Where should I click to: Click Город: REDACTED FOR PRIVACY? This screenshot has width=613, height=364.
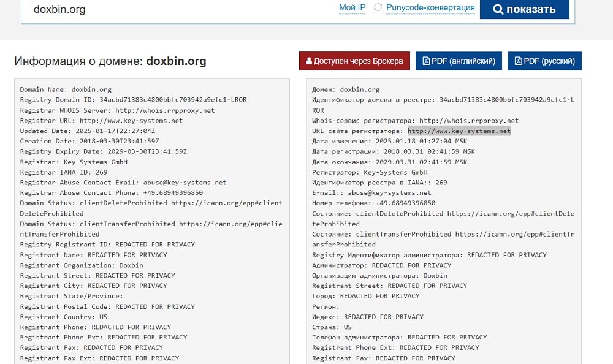click(366, 296)
